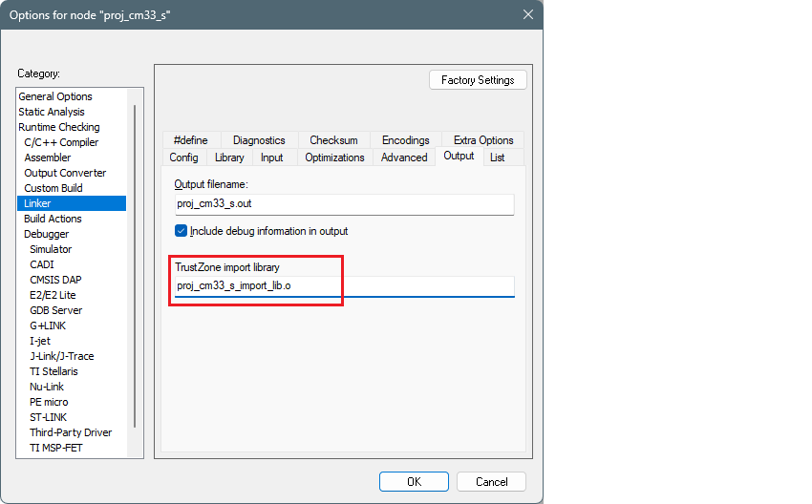The height and width of the screenshot is (504, 812).
Task: Close the Options dialog window
Action: 527,14
